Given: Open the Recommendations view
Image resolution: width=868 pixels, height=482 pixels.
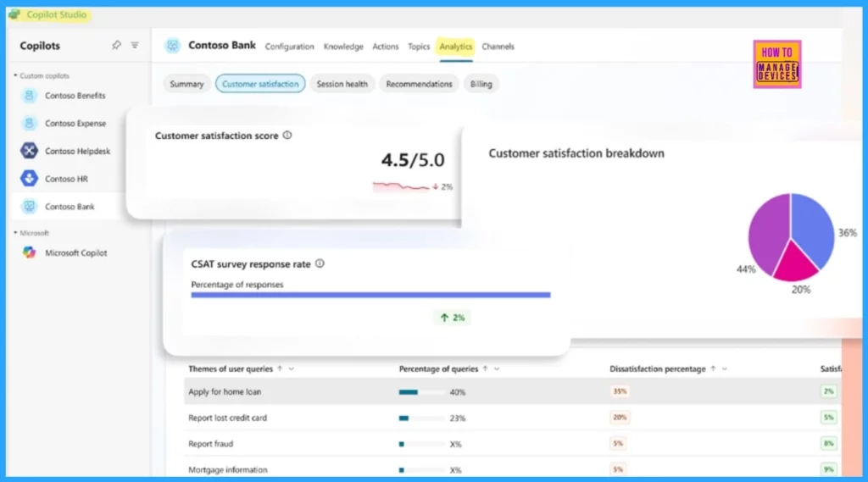Looking at the screenshot, I should [x=419, y=84].
